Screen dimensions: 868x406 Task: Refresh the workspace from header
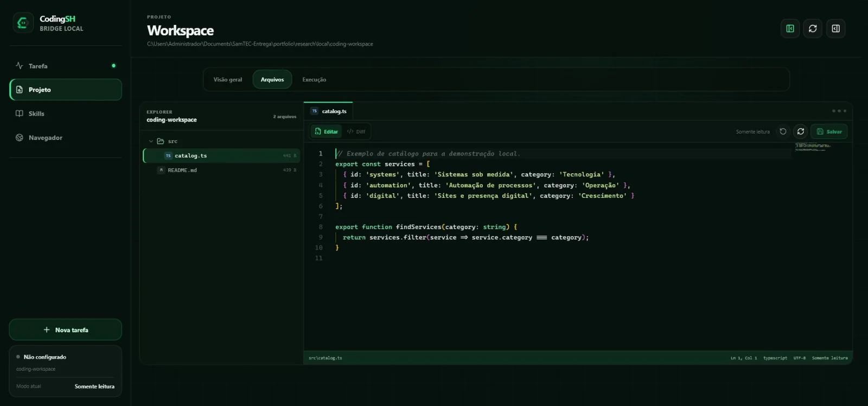coord(813,28)
